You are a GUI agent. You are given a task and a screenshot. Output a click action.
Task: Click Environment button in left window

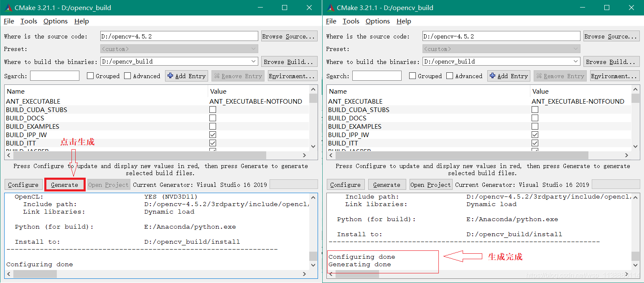coord(293,76)
